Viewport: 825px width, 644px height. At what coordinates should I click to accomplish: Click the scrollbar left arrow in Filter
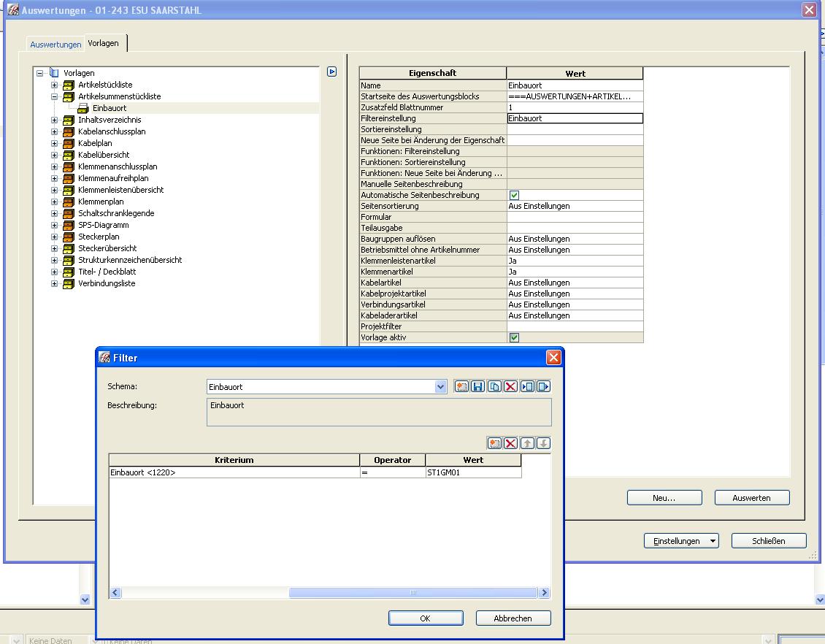point(116,592)
